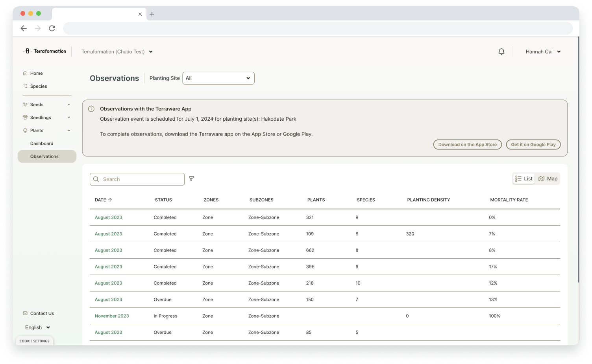Screen dimensions: 592x364
Task: Click the Seeds icon in the sidebar
Action: (x=24, y=104)
